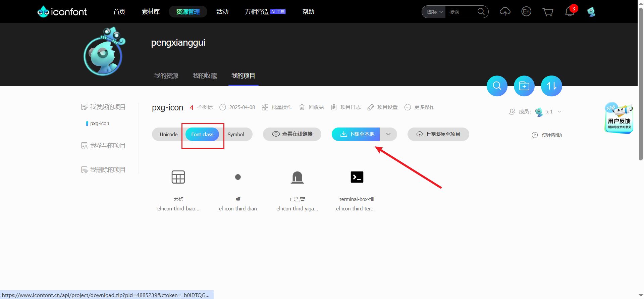Expand the download options arrow

click(x=388, y=134)
